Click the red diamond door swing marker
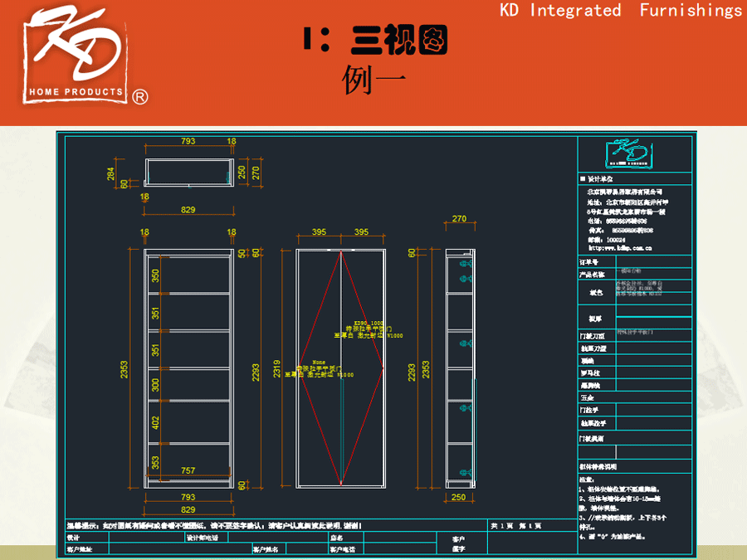The image size is (747, 560). point(340,366)
